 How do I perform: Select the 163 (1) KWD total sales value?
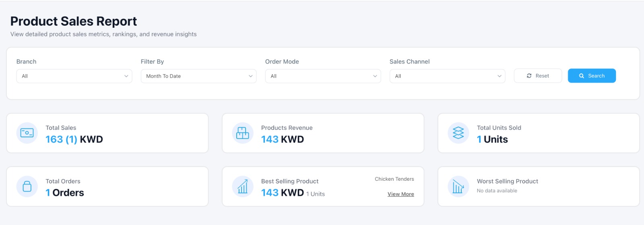(74, 139)
